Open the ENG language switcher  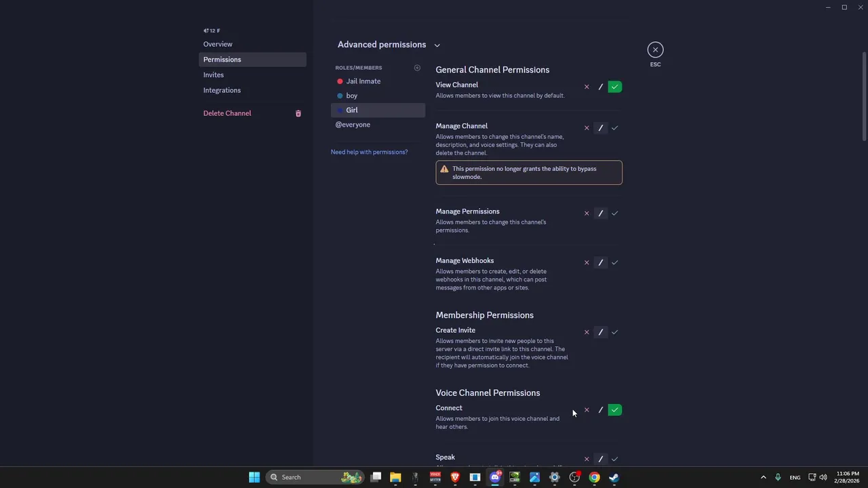pyautogui.click(x=795, y=477)
